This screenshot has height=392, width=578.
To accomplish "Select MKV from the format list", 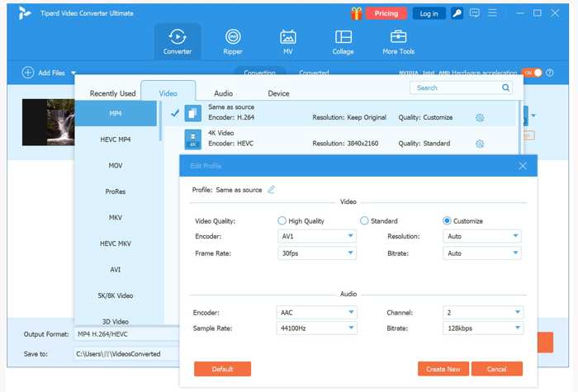I will point(116,218).
